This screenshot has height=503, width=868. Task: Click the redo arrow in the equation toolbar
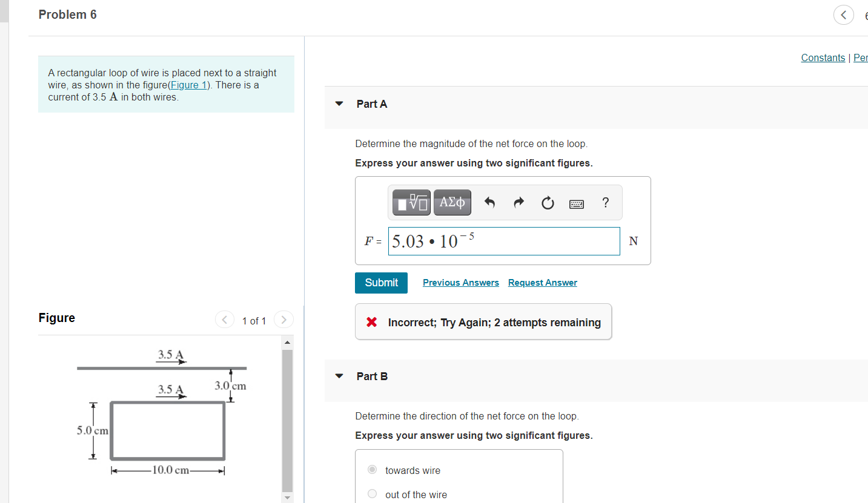pyautogui.click(x=518, y=202)
